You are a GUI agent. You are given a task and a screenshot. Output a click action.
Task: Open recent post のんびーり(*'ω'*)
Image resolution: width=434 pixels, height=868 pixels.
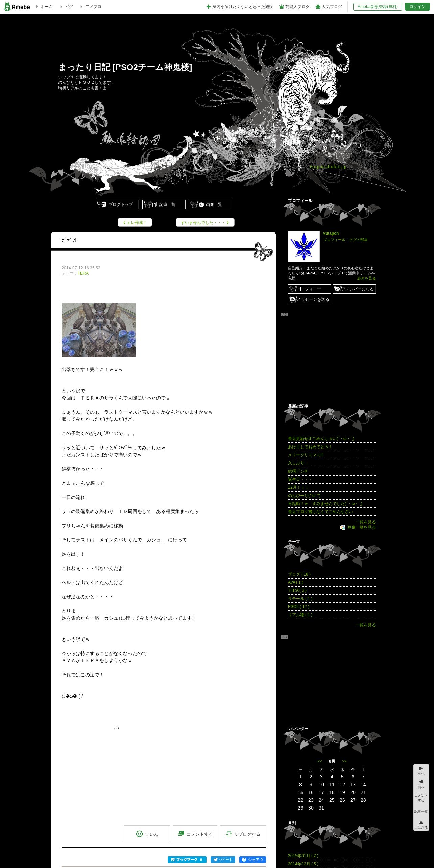pyautogui.click(x=304, y=496)
